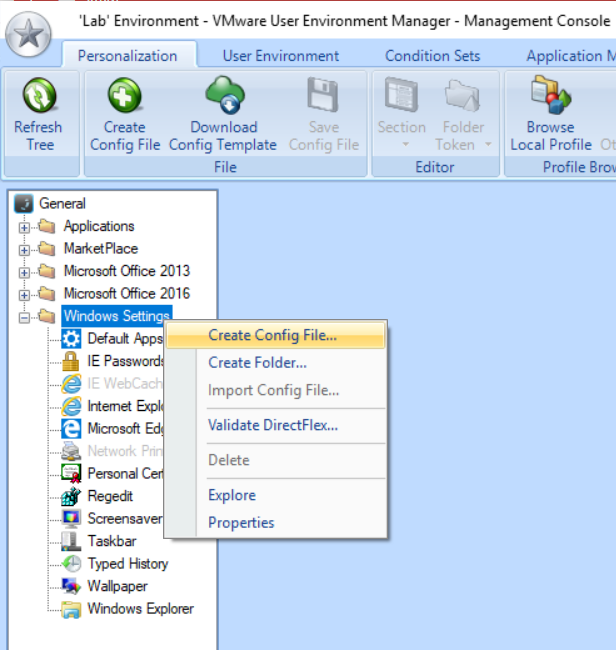Click the Applications folder icon
Image resolution: width=616 pixels, height=650 pixels.
click(46, 226)
